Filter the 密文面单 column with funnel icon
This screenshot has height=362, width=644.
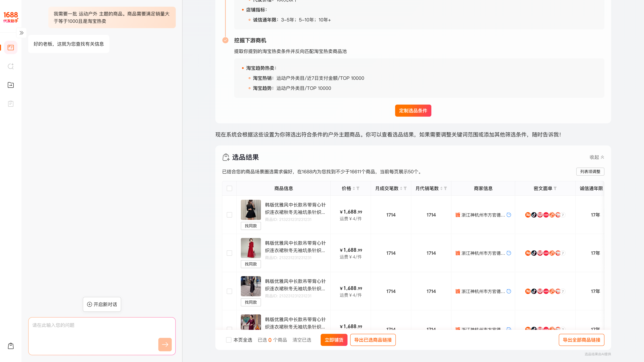[x=555, y=188]
